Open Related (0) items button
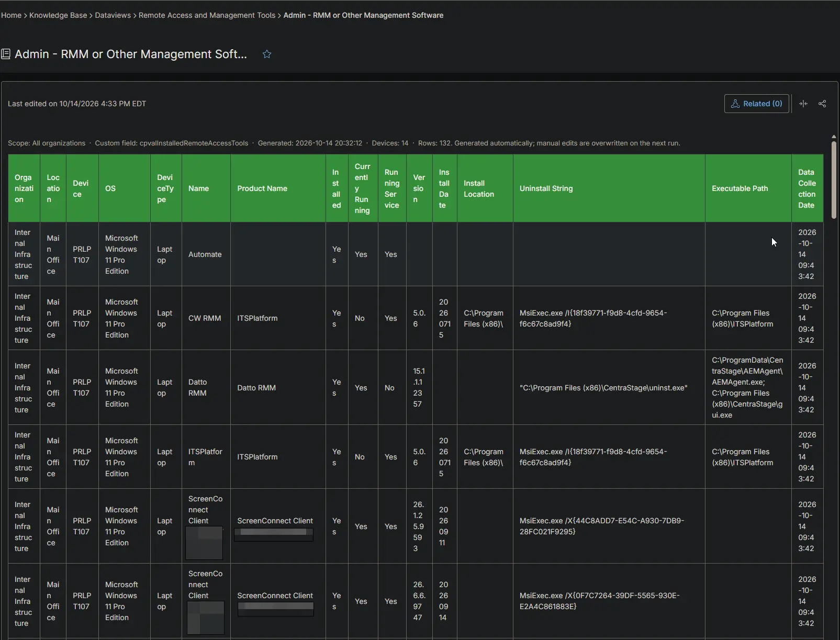 click(756, 104)
